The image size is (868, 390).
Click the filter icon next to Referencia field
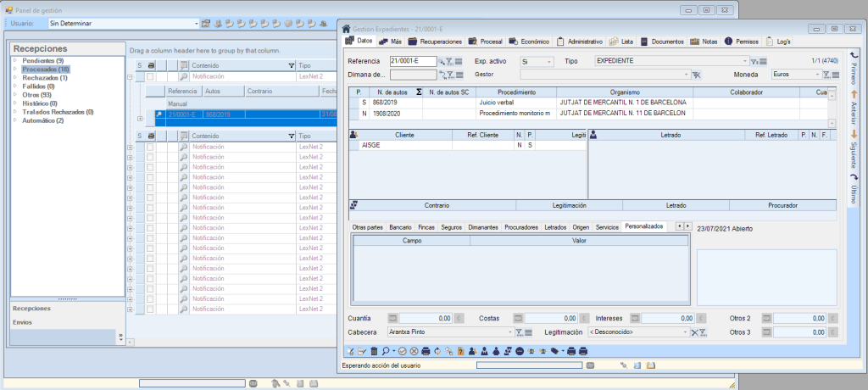(x=450, y=62)
